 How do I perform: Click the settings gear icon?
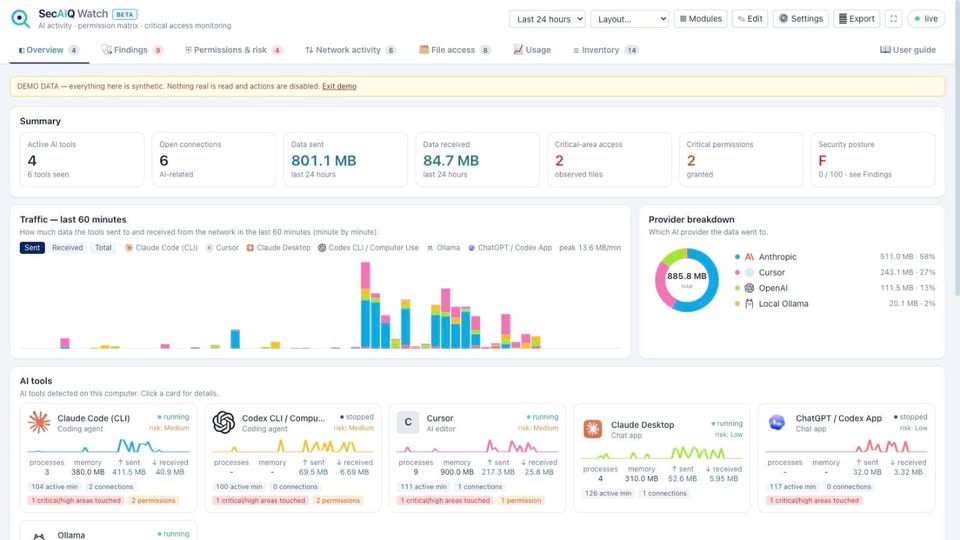(783, 18)
